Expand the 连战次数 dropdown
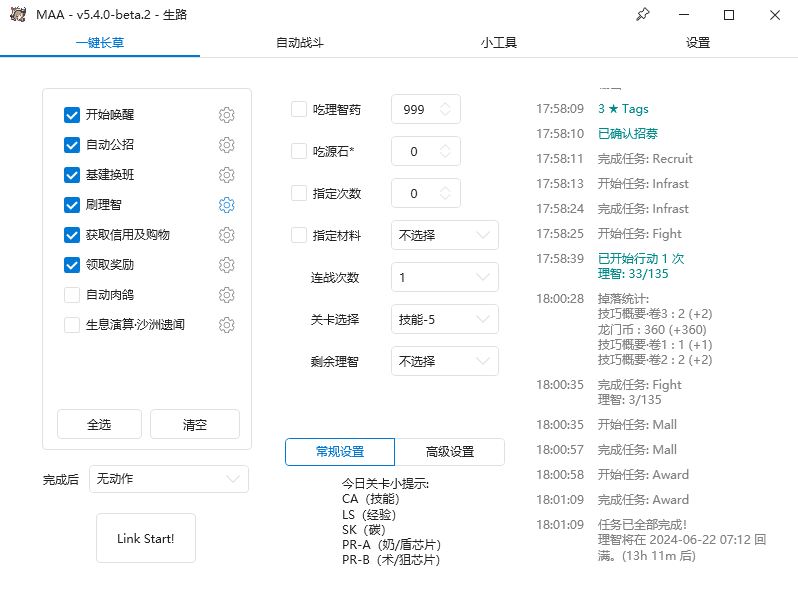 click(444, 277)
